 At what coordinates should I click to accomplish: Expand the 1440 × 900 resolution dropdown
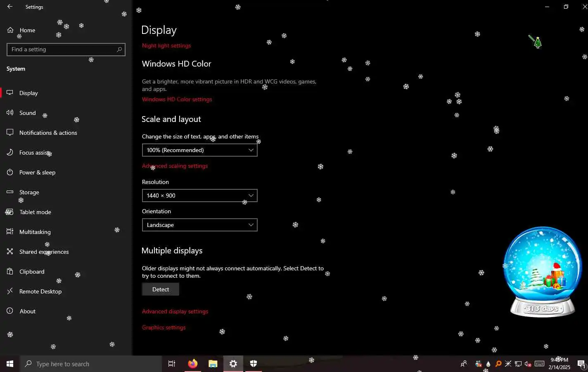point(200,196)
